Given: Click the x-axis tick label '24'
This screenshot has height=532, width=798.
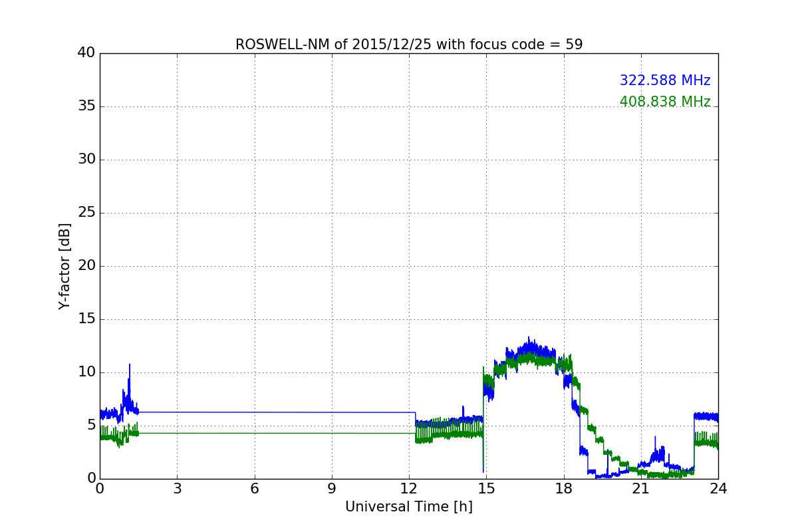Looking at the screenshot, I should 718,488.
